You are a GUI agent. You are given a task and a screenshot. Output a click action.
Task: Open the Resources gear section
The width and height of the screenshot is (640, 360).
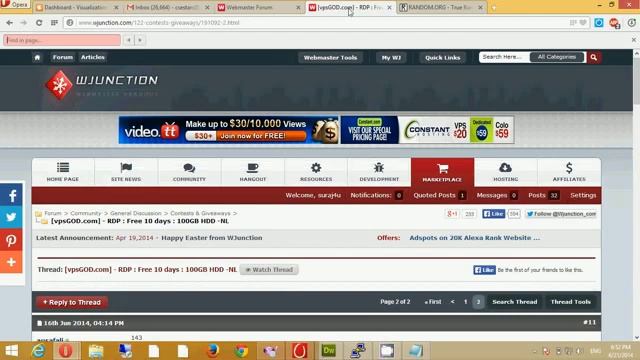pyautogui.click(x=316, y=172)
